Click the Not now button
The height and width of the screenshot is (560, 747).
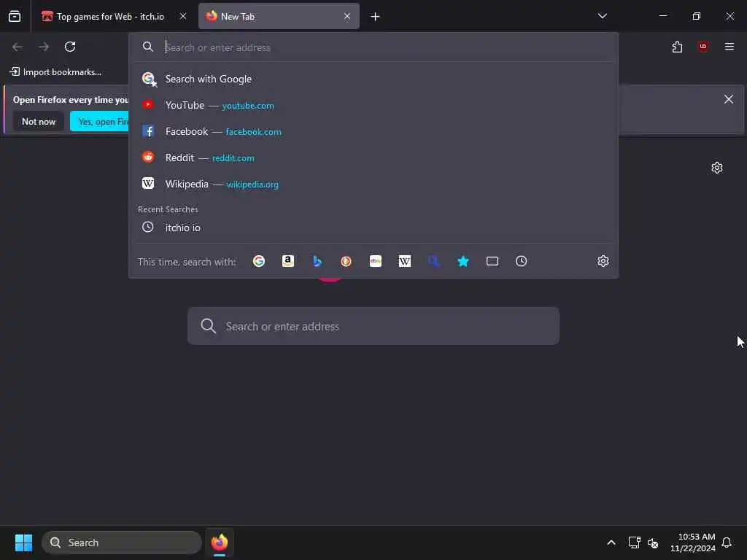pyautogui.click(x=39, y=122)
